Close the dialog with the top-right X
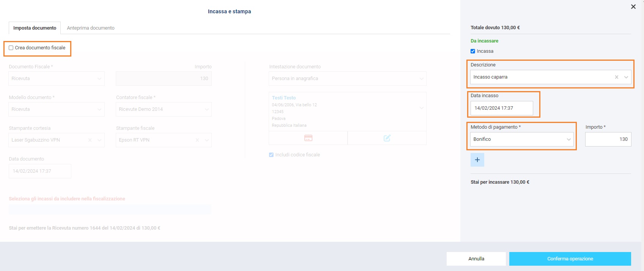Image resolution: width=644 pixels, height=271 pixels. (633, 7)
